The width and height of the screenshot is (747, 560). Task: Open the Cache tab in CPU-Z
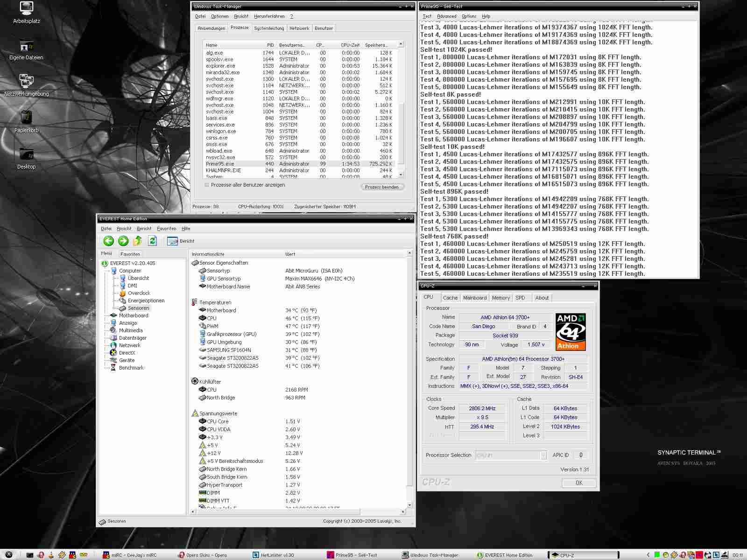pos(450,298)
